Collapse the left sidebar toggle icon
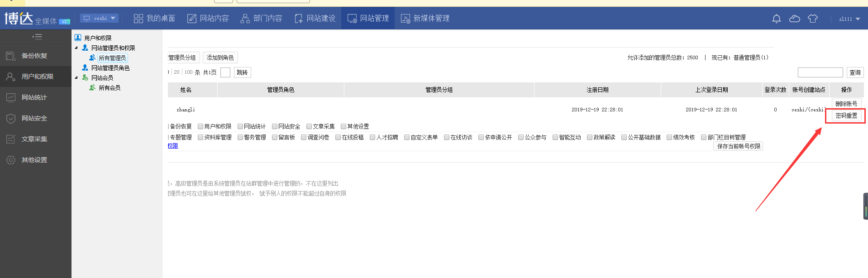 click(x=37, y=37)
